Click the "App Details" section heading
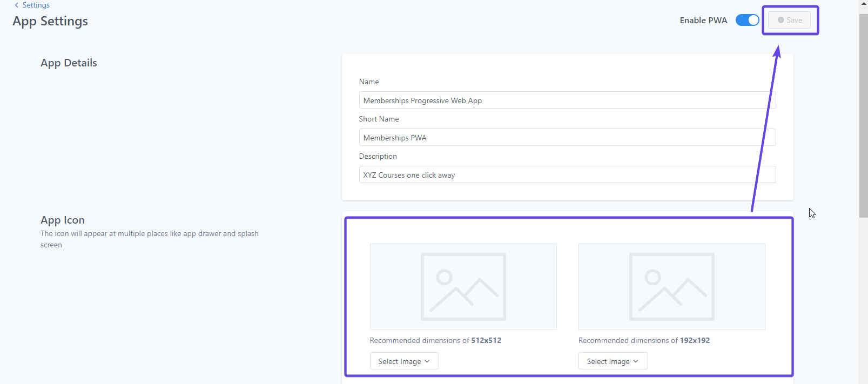This screenshot has width=868, height=384. tap(69, 63)
